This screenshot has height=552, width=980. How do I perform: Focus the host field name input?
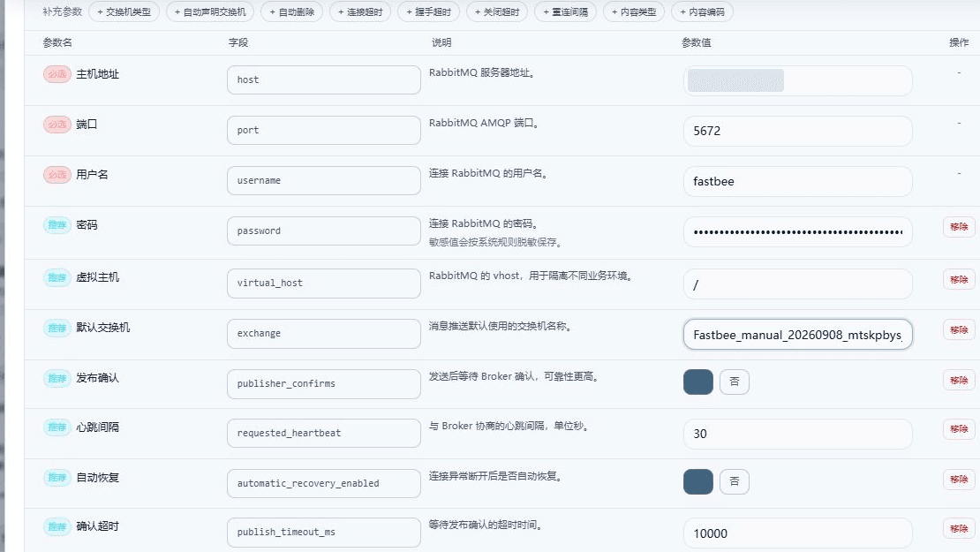click(x=324, y=80)
